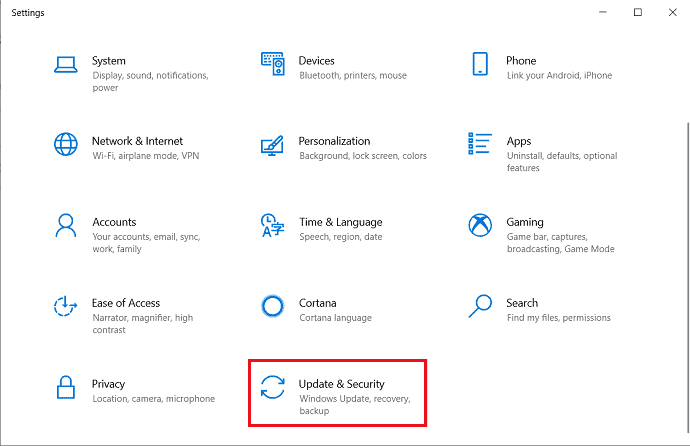The height and width of the screenshot is (446, 690).
Task: Click the vertical scrollbar of Settings
Action: click(x=688, y=277)
